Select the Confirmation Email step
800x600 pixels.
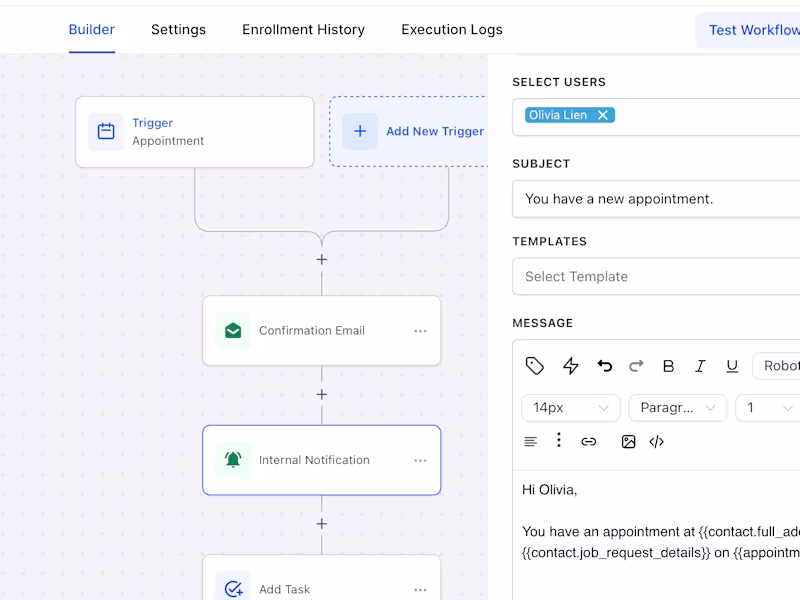coord(321,331)
